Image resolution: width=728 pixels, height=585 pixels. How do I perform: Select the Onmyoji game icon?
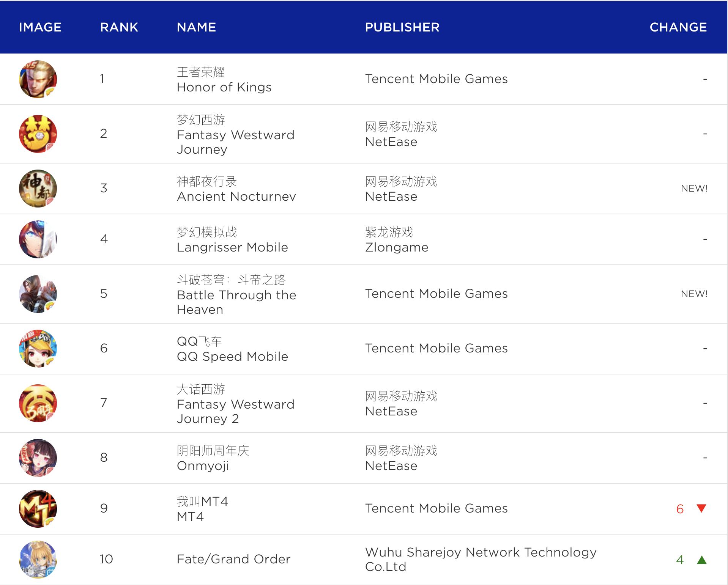coord(38,458)
